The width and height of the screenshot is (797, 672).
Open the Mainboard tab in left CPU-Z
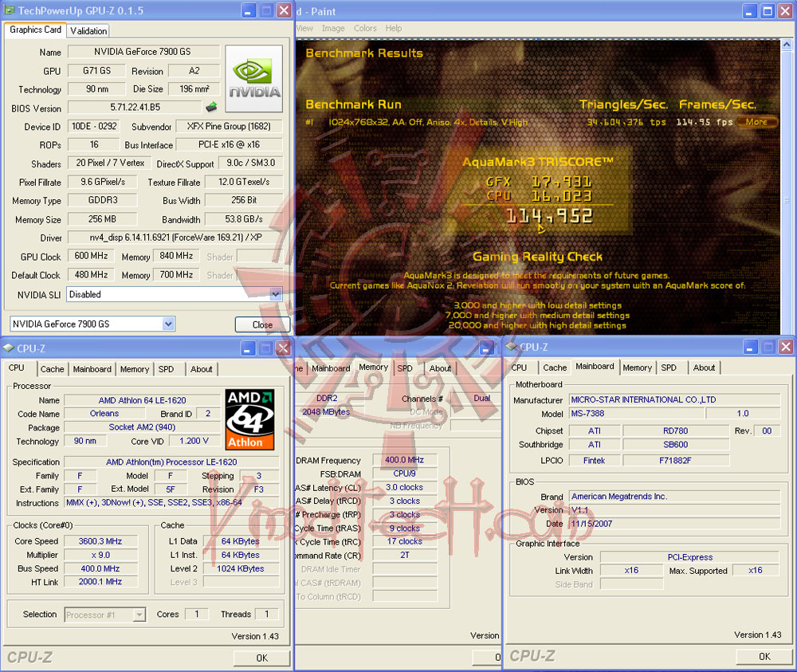(x=92, y=369)
